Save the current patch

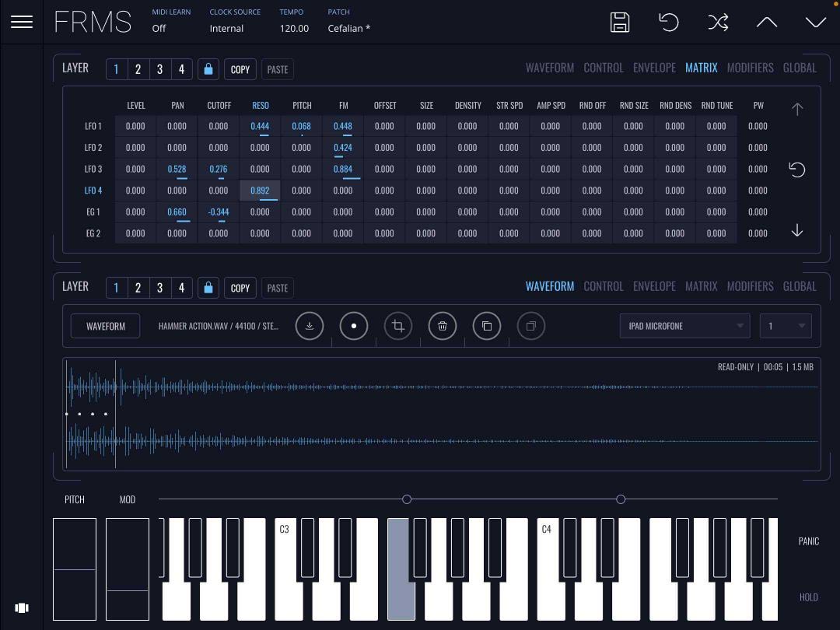(x=619, y=22)
